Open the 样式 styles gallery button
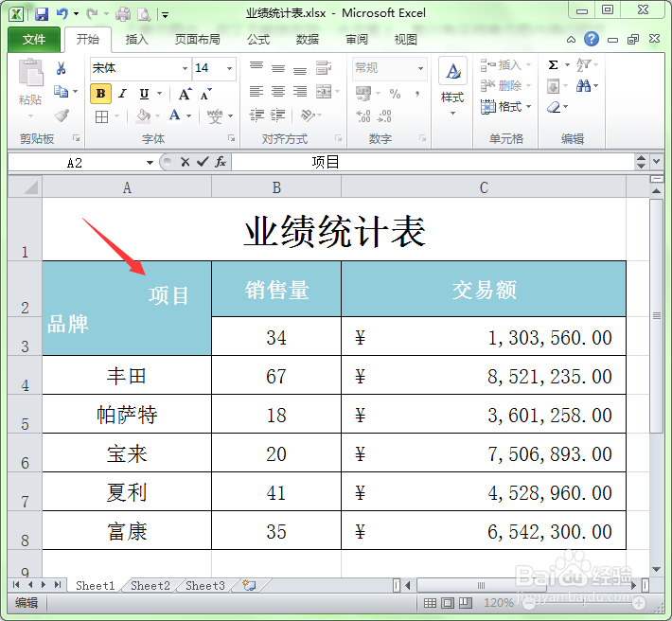Screen dimensions: 672x621 pos(452,87)
